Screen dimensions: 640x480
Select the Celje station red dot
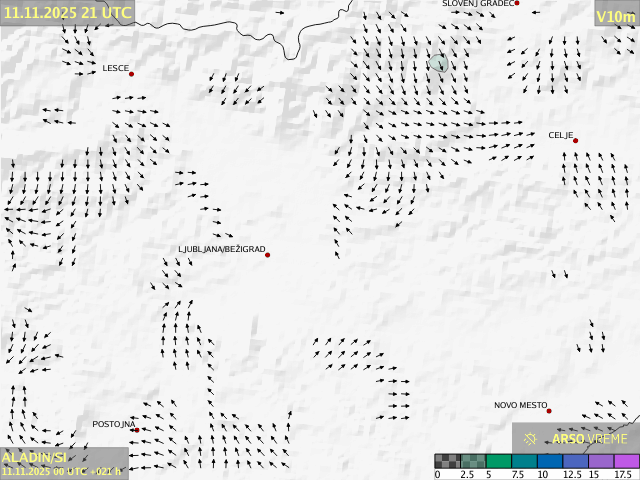pyautogui.click(x=576, y=141)
